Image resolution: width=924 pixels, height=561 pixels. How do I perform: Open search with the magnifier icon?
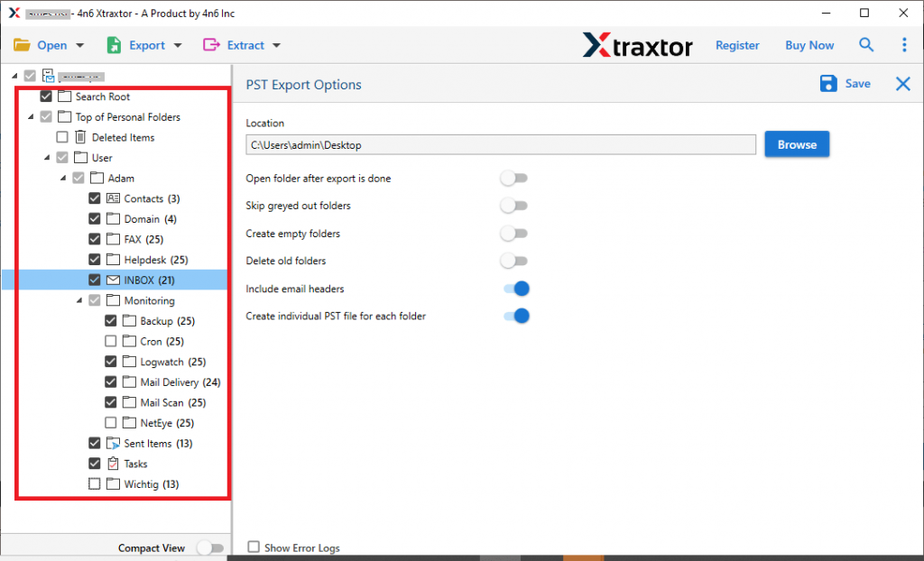[x=866, y=44]
